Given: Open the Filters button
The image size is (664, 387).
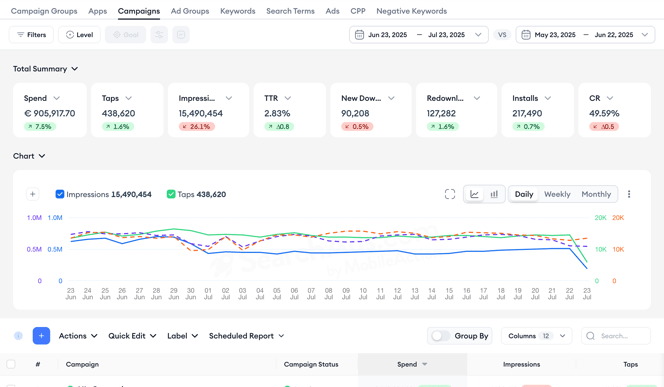Looking at the screenshot, I should [x=31, y=35].
